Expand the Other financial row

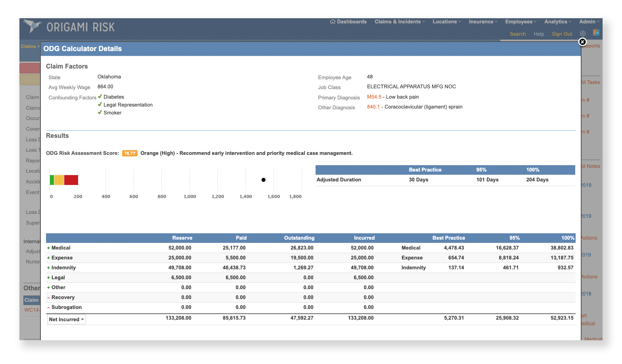[48, 288]
